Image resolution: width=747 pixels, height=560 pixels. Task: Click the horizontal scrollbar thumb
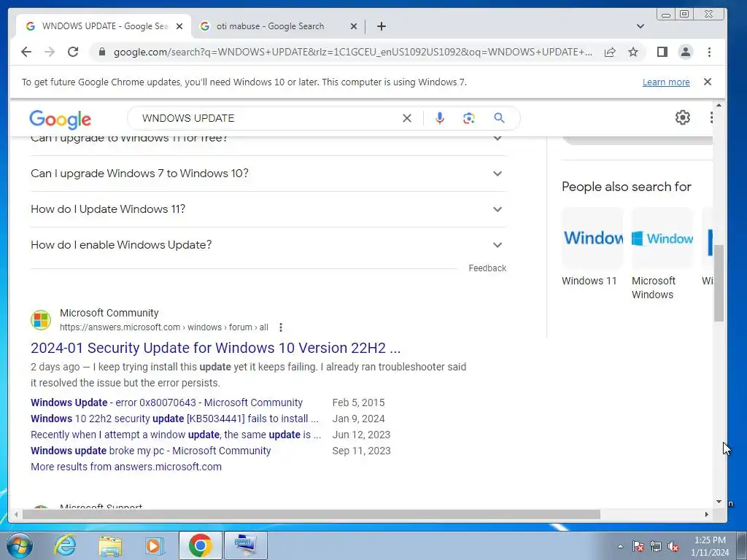[311, 514]
